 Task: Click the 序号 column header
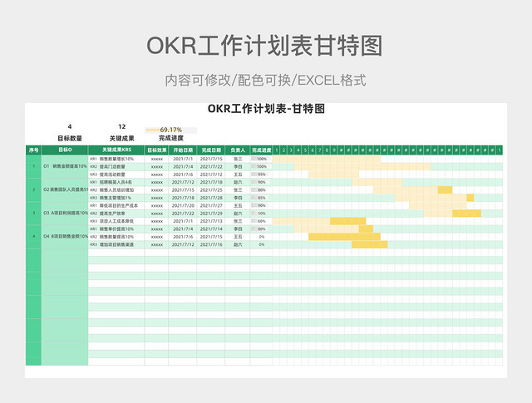(x=33, y=150)
